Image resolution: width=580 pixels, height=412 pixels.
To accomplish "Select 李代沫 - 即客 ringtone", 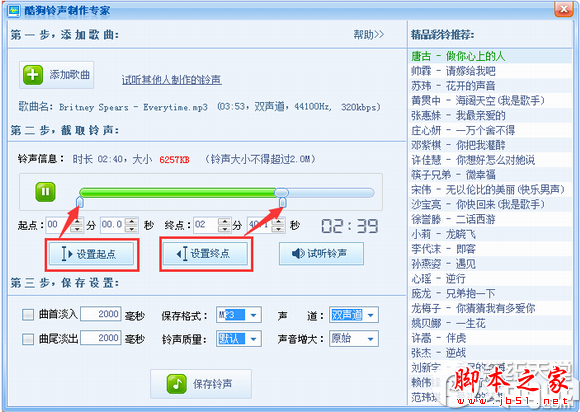I will pyautogui.click(x=490, y=249).
